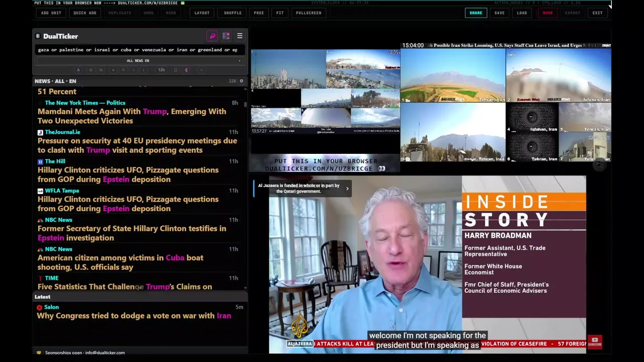644x362 pixels.
Task: Click the SHARE button
Action: [x=476, y=13]
